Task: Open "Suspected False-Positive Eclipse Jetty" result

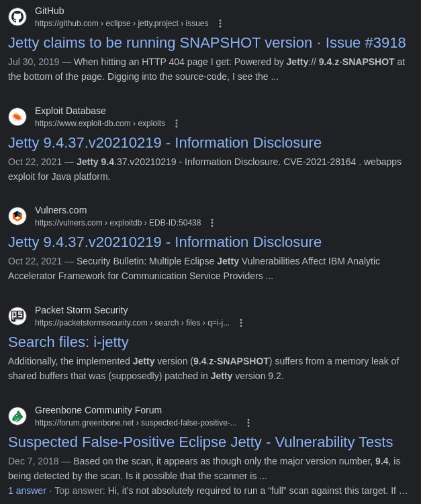Action: click(x=200, y=442)
